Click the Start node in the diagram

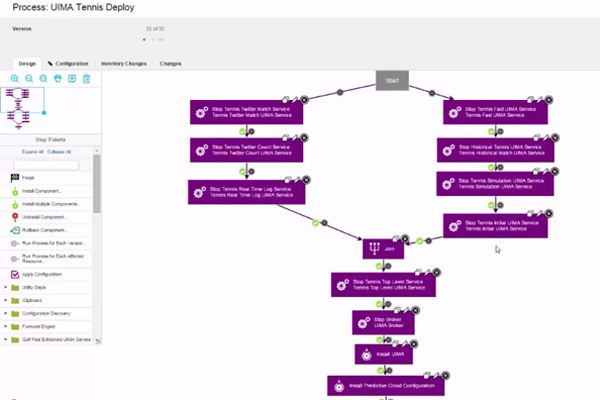392,81
